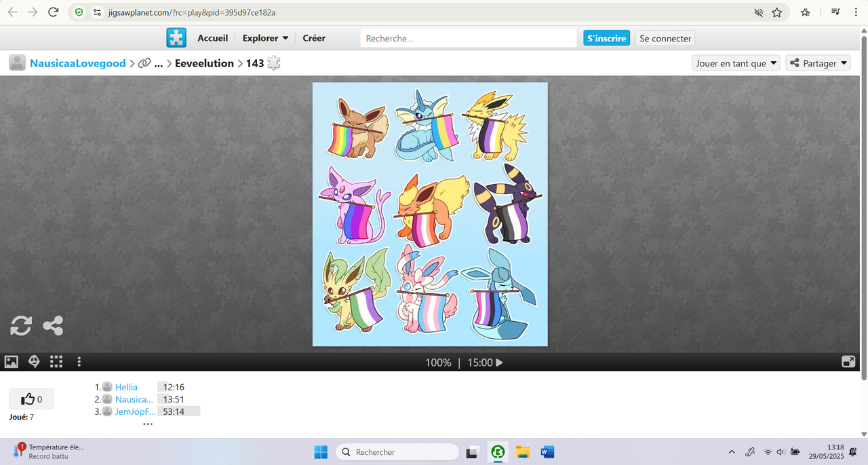868x465 pixels.
Task: Click the 100% completion indicator
Action: 438,362
